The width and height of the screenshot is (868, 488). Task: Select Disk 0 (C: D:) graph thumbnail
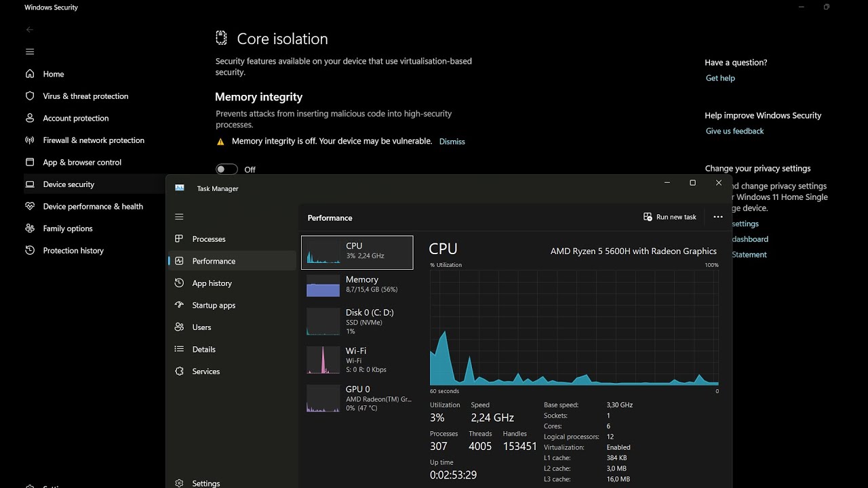(323, 321)
